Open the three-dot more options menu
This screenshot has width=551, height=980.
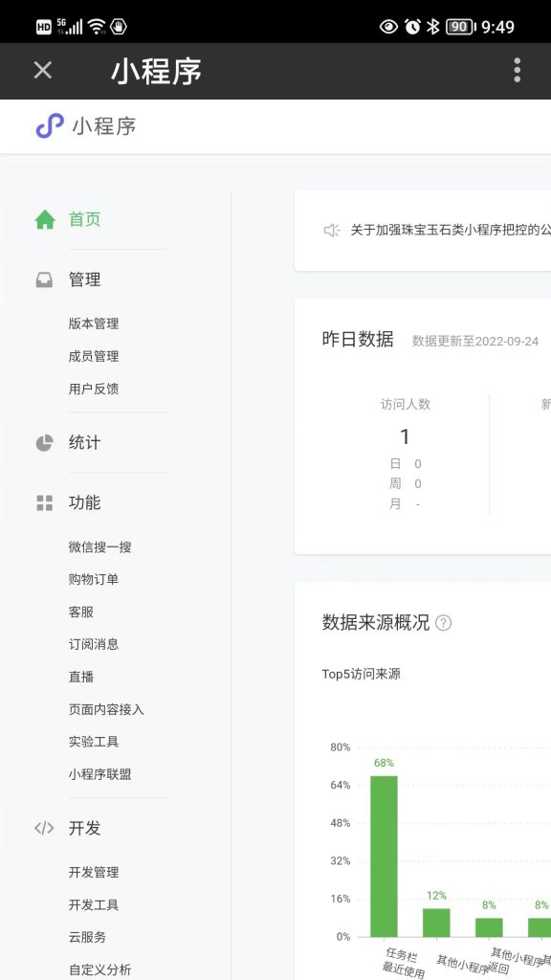(x=517, y=70)
